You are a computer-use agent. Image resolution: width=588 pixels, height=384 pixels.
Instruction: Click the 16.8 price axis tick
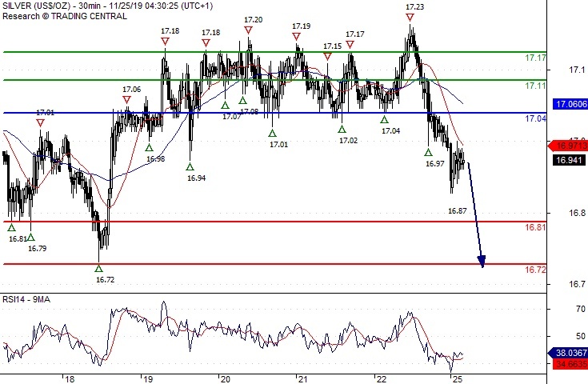577,213
